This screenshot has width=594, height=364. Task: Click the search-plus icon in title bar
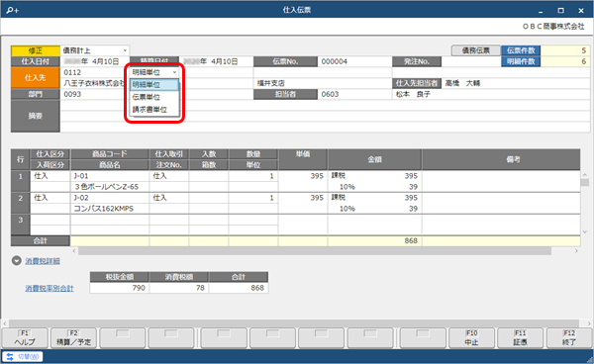coord(12,10)
